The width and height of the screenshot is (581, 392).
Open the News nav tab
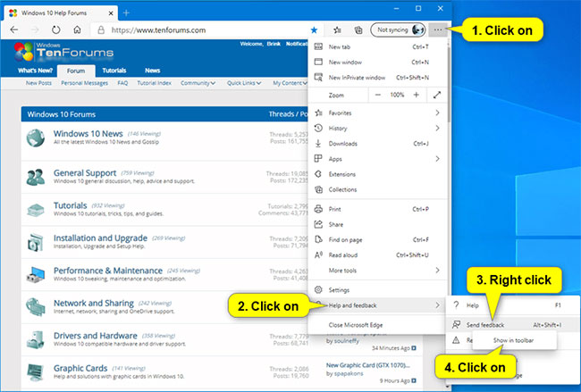(x=152, y=71)
